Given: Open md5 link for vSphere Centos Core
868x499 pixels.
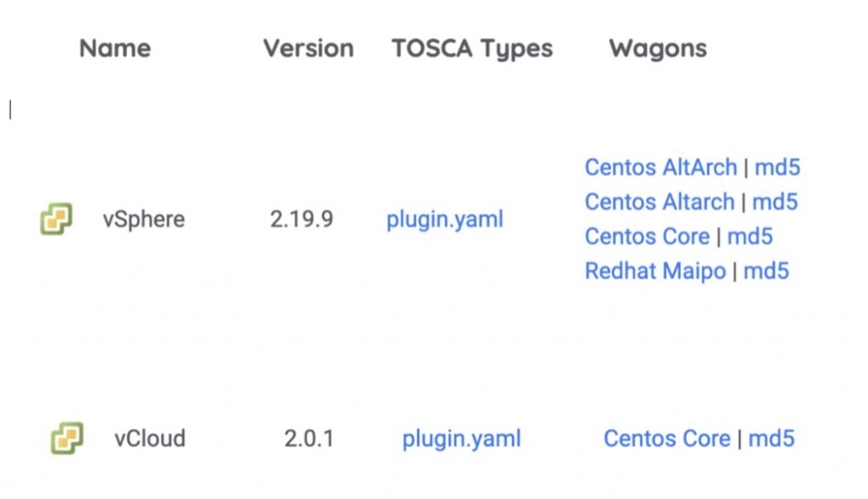Looking at the screenshot, I should [750, 236].
